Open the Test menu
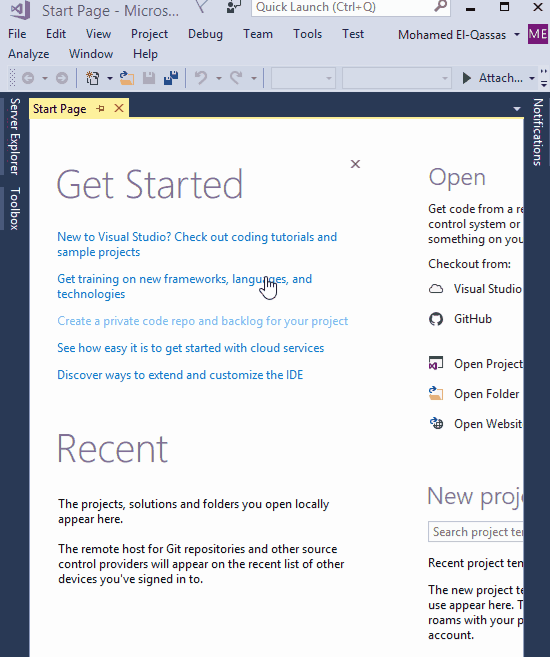Viewport: 550px width, 657px height. point(353,34)
